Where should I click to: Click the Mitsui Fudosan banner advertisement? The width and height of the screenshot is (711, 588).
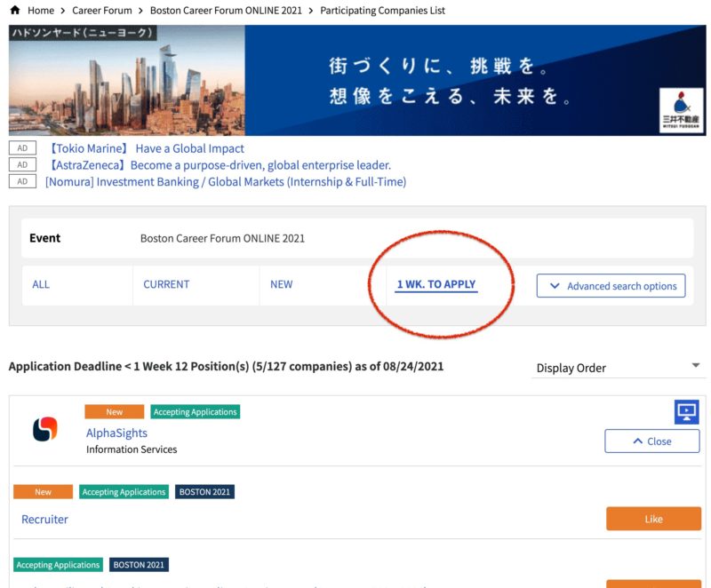pos(355,79)
